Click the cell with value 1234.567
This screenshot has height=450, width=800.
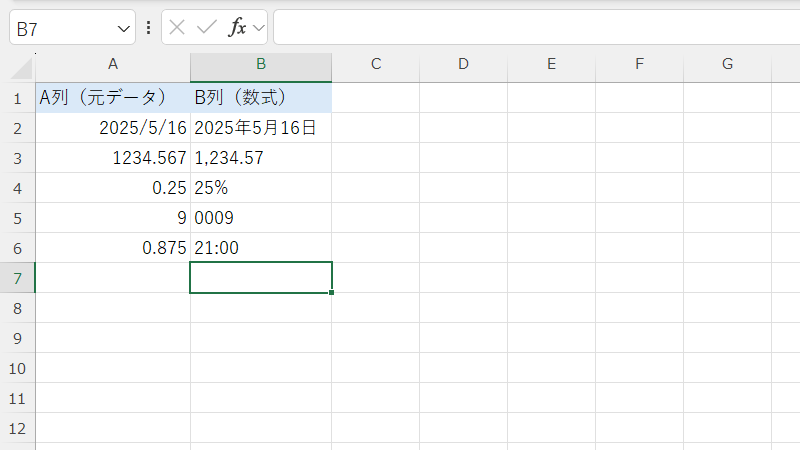coord(113,158)
